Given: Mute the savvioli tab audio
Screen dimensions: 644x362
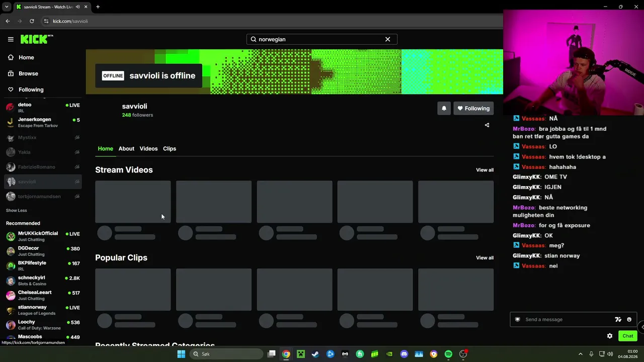Looking at the screenshot, I should [77, 7].
